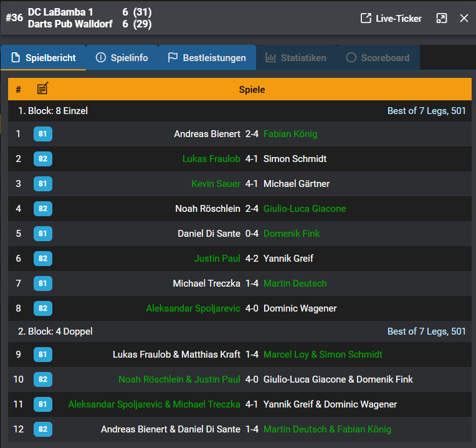
Task: Click board badge 81 for game 1
Action: coord(43,134)
